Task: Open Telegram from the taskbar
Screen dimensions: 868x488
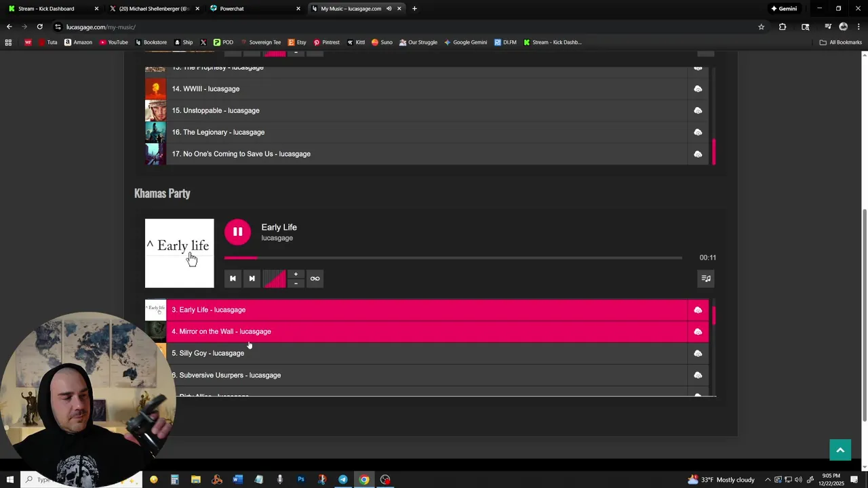Action: 343,480
